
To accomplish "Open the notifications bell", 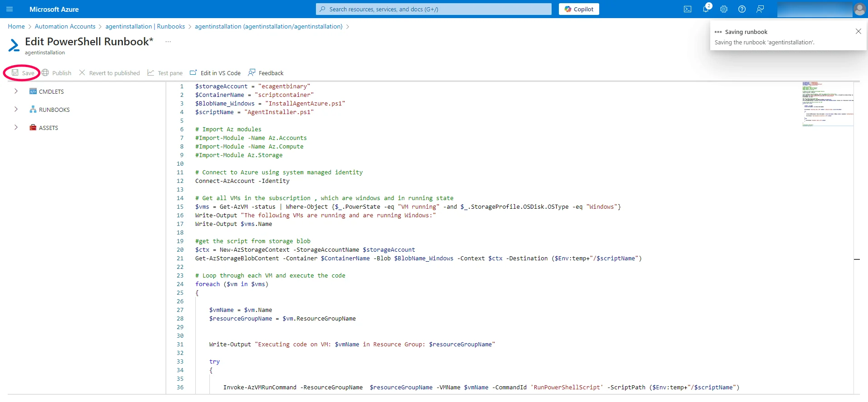I will [706, 9].
